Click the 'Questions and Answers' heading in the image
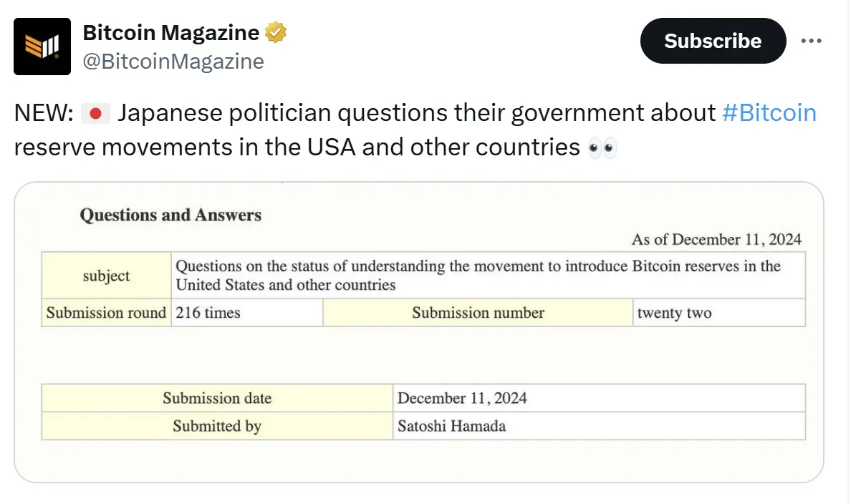The width and height of the screenshot is (861, 504). (170, 215)
